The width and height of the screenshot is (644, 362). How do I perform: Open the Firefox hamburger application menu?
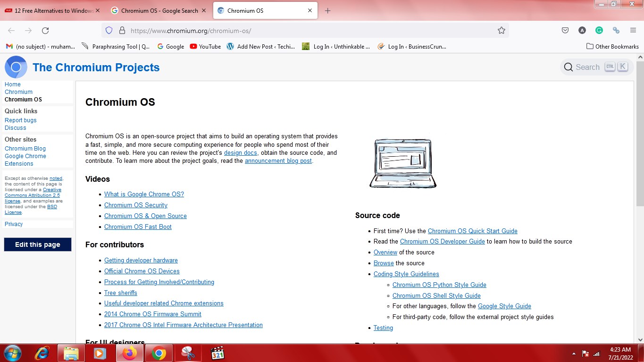click(x=633, y=30)
